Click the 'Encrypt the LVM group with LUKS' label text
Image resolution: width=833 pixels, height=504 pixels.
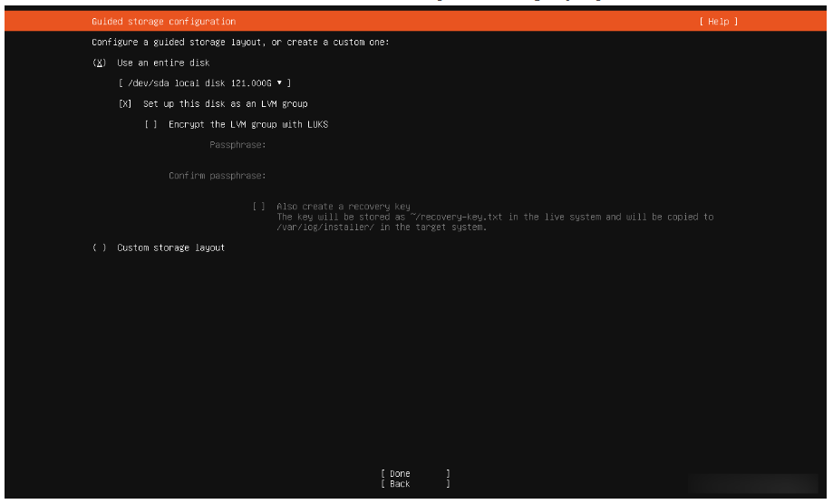point(247,124)
